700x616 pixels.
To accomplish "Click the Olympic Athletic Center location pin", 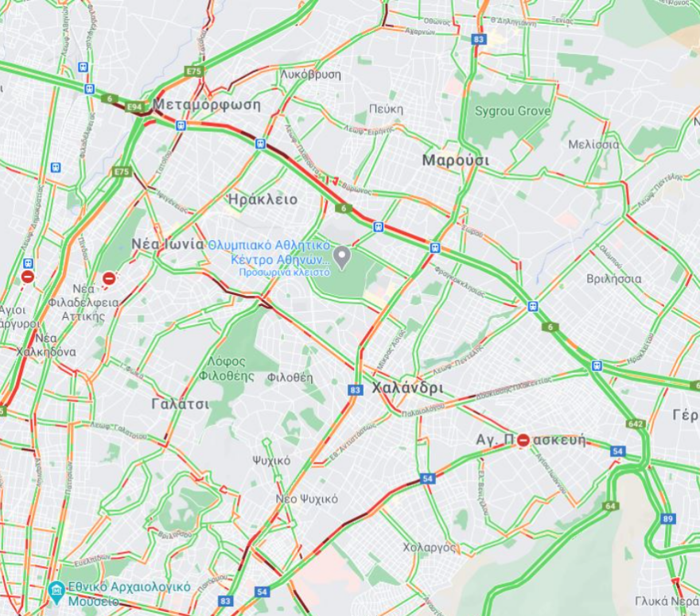I will pos(342,258).
